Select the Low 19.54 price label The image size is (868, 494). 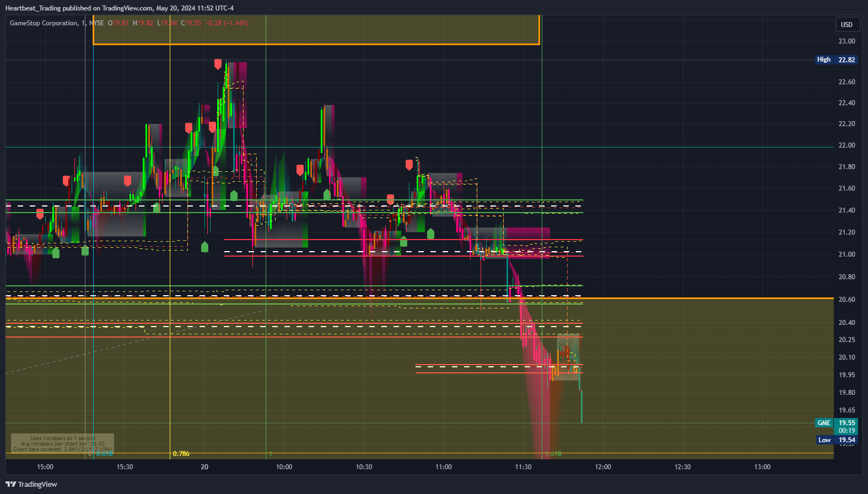pos(836,440)
